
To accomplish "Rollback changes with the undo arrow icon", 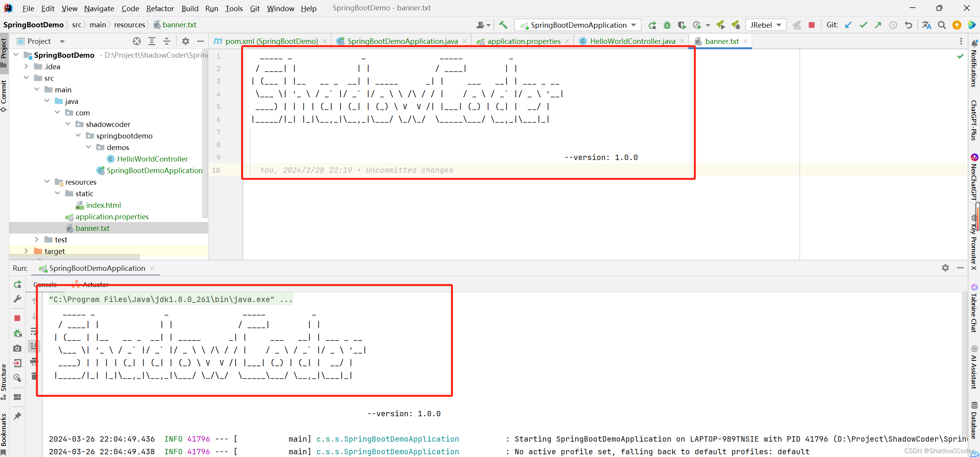I will (909, 25).
